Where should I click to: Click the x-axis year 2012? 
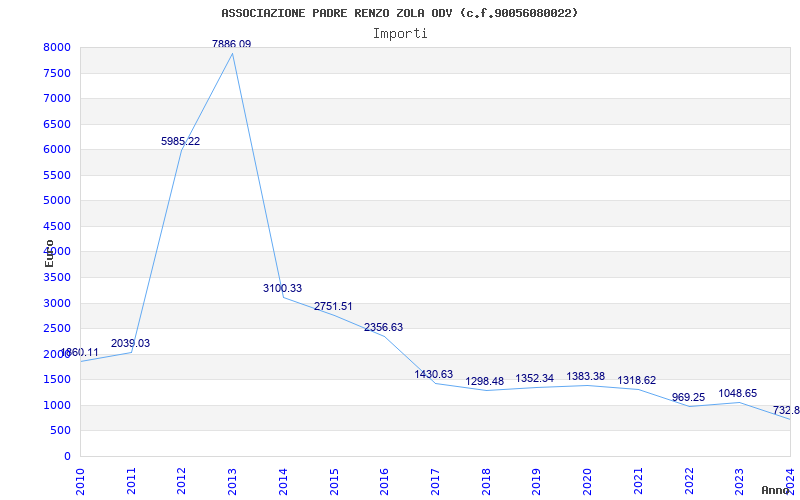tap(182, 482)
